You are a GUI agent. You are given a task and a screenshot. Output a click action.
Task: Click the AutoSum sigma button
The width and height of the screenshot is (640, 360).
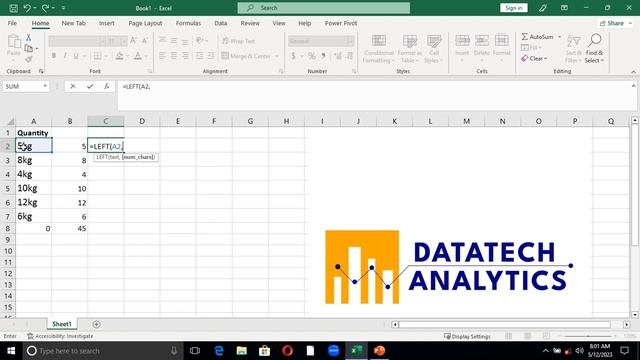pos(538,37)
